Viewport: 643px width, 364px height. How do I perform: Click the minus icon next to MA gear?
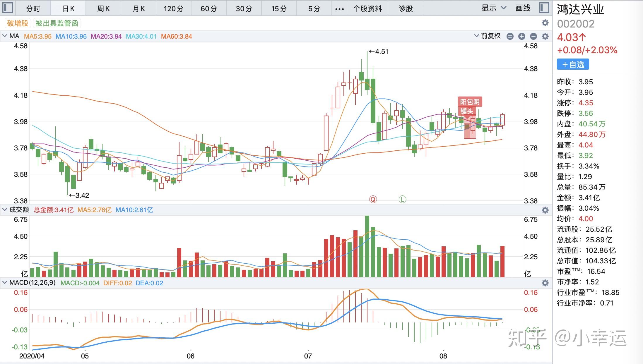tap(533, 36)
